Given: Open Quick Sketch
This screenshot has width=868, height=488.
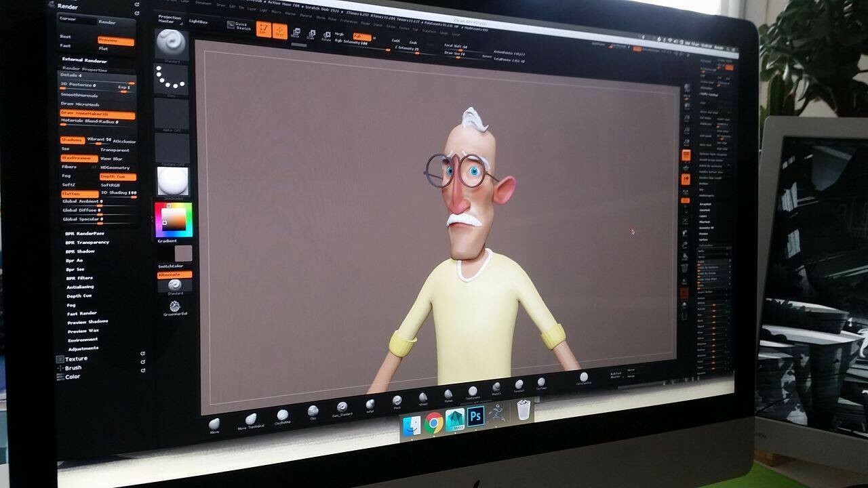Looking at the screenshot, I should pos(239,26).
